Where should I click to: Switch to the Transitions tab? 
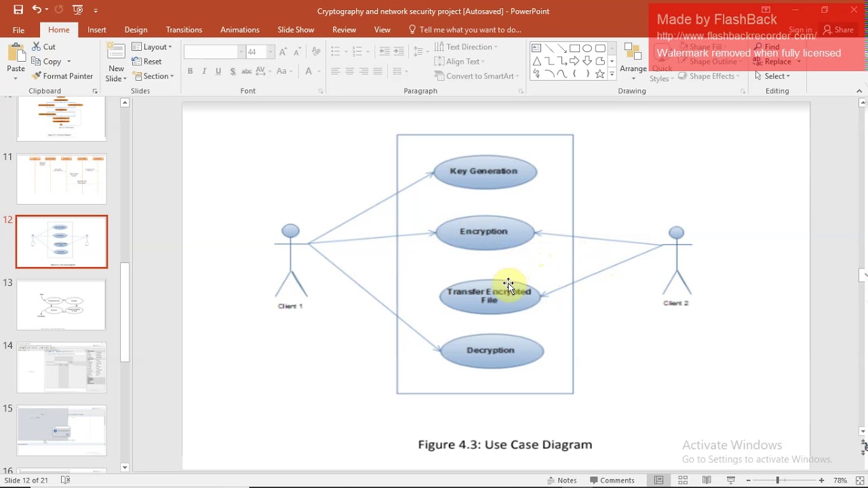(184, 30)
